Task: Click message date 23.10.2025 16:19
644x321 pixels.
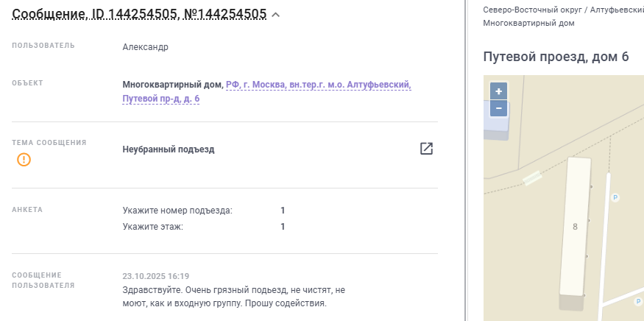Action: click(155, 276)
